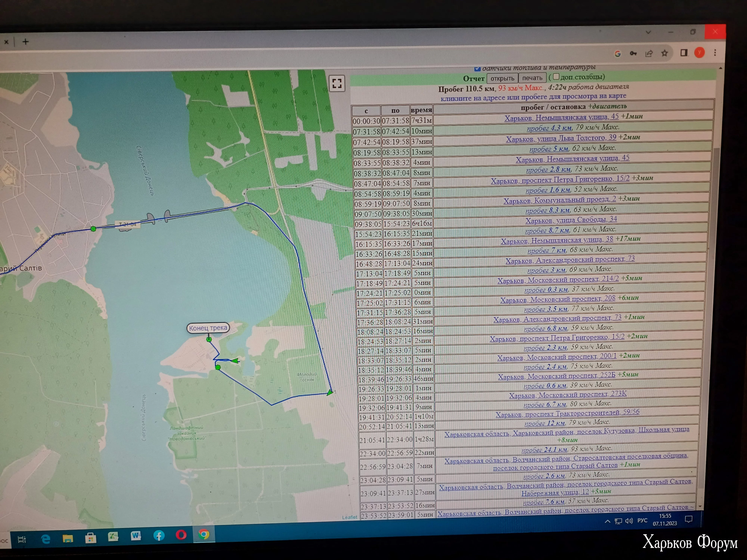Click the время column header
This screenshot has width=747, height=560.
421,110
